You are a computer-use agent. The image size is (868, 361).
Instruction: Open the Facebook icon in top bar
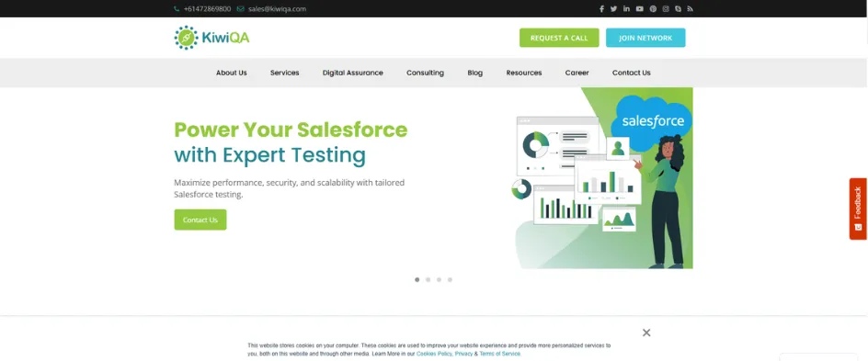tap(601, 9)
